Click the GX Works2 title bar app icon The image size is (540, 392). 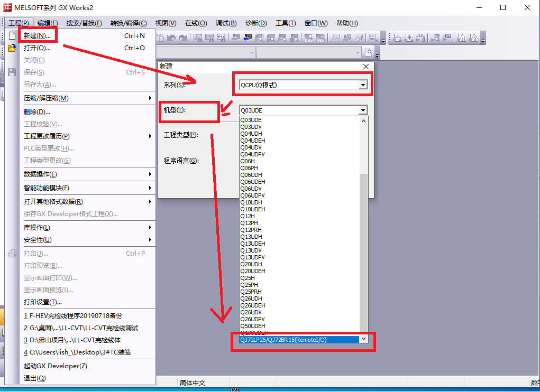point(7,7)
